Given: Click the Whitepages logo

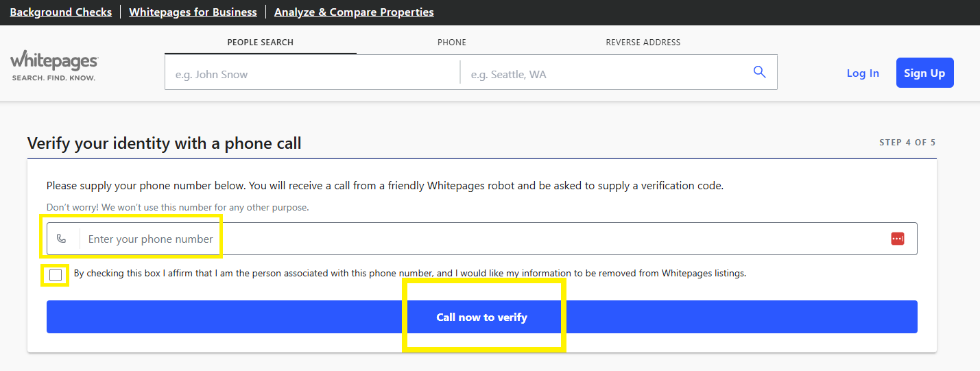Looking at the screenshot, I should pos(54,66).
